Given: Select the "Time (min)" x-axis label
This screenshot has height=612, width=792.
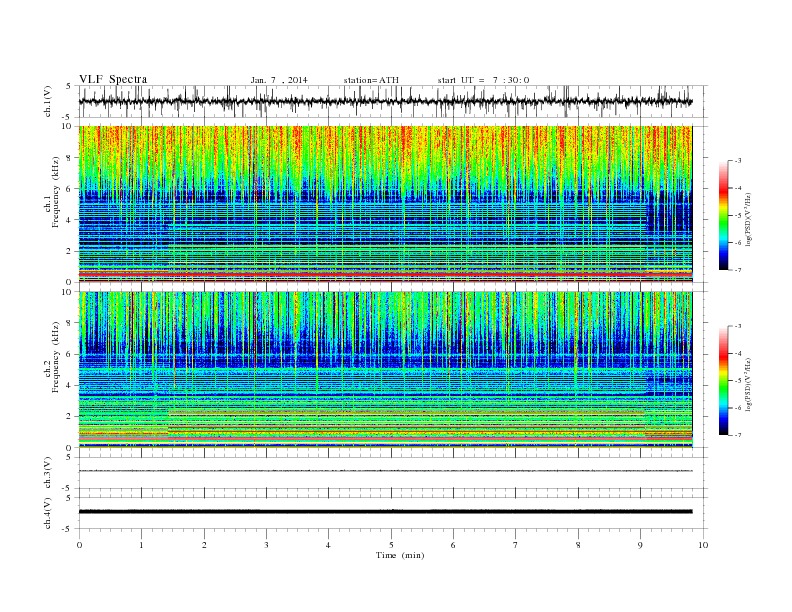Looking at the screenshot, I should (400, 555).
